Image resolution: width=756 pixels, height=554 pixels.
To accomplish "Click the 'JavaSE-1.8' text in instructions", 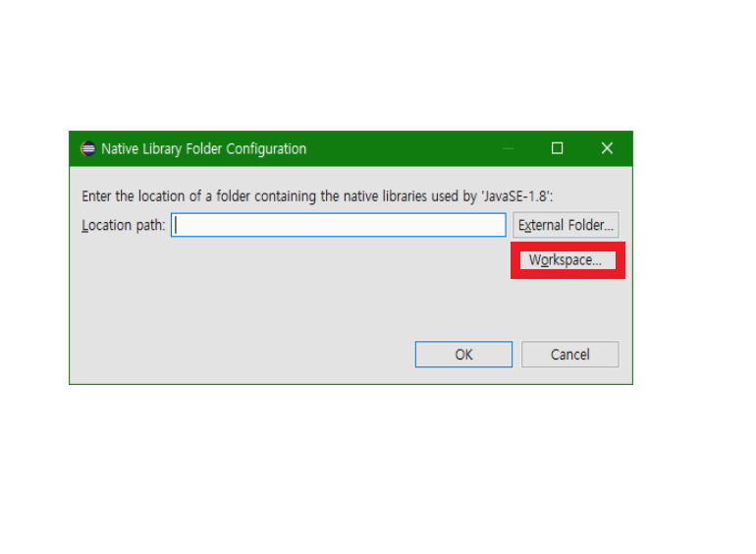I will tap(515, 196).
